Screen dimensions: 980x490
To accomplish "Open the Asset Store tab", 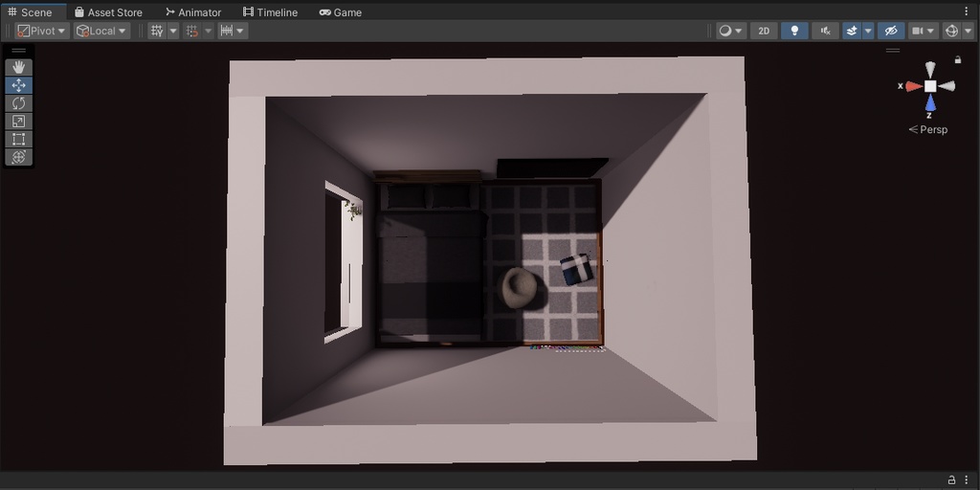I will (x=108, y=11).
